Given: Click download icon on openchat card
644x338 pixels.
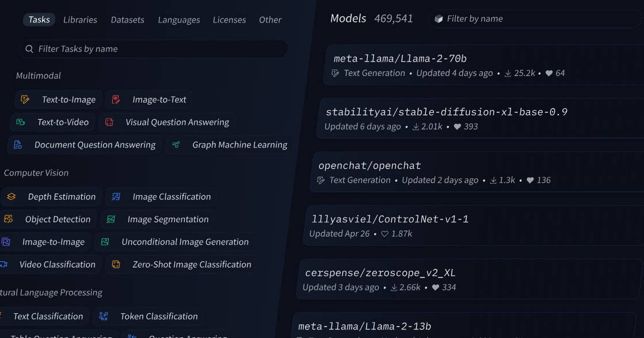Looking at the screenshot, I should pyautogui.click(x=493, y=180).
